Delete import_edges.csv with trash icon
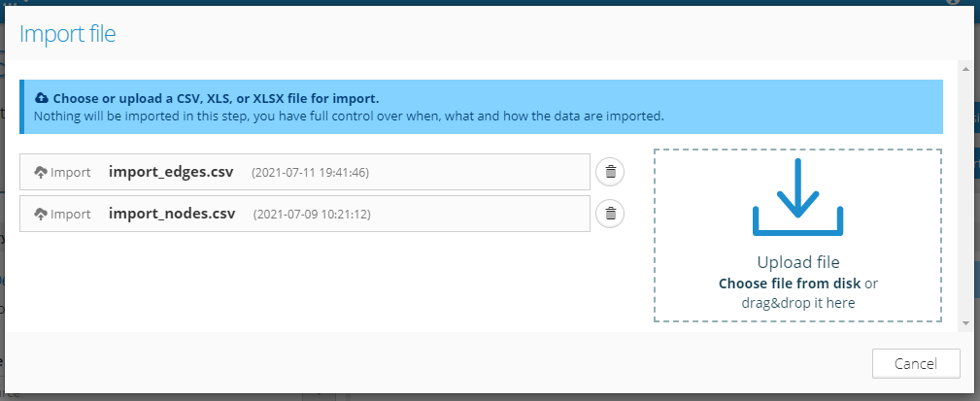Viewport: 980px width, 401px height. click(x=610, y=172)
